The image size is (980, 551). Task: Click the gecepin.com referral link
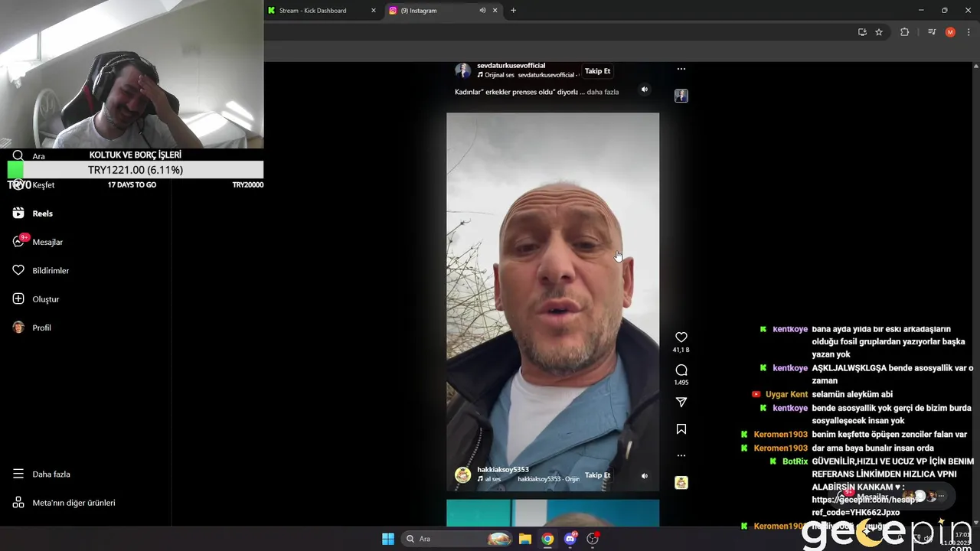(x=864, y=506)
